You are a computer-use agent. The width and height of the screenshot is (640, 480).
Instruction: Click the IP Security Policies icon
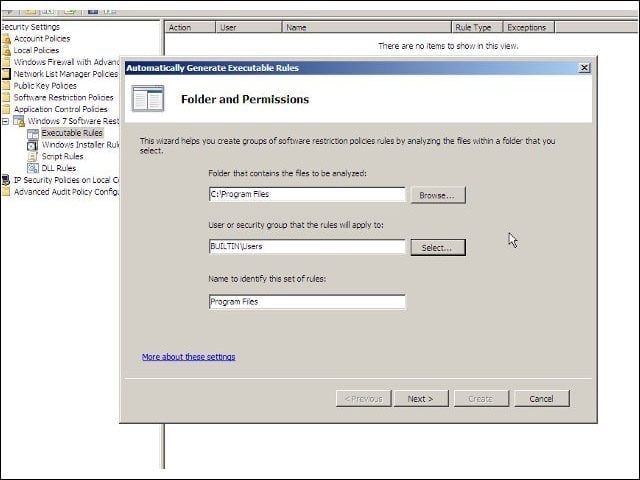pyautogui.click(x=6, y=180)
